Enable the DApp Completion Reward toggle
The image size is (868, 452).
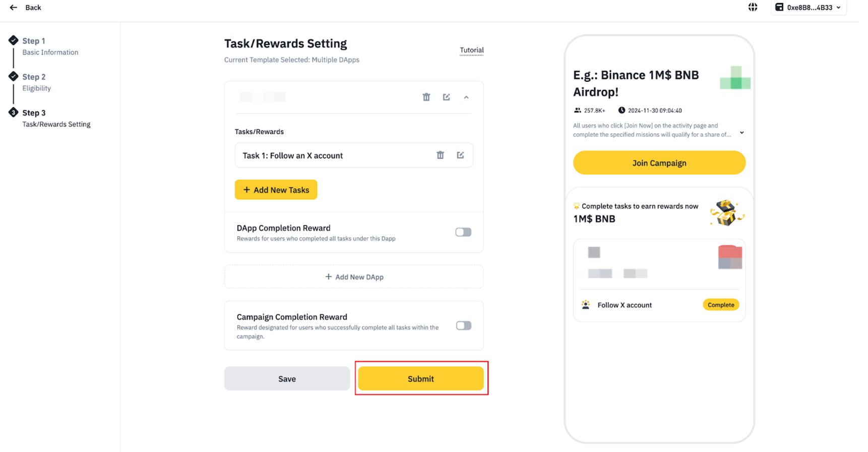pos(463,232)
